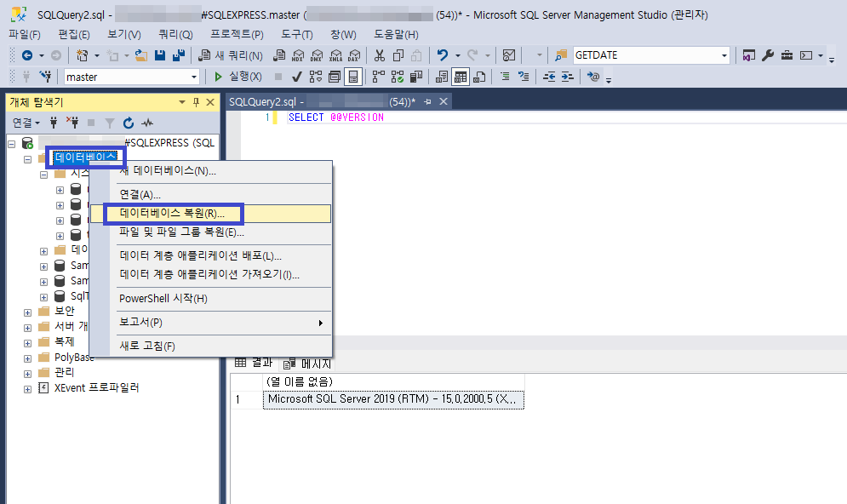Click the Activity Monitor icon
The image size is (847, 504).
coord(509,55)
